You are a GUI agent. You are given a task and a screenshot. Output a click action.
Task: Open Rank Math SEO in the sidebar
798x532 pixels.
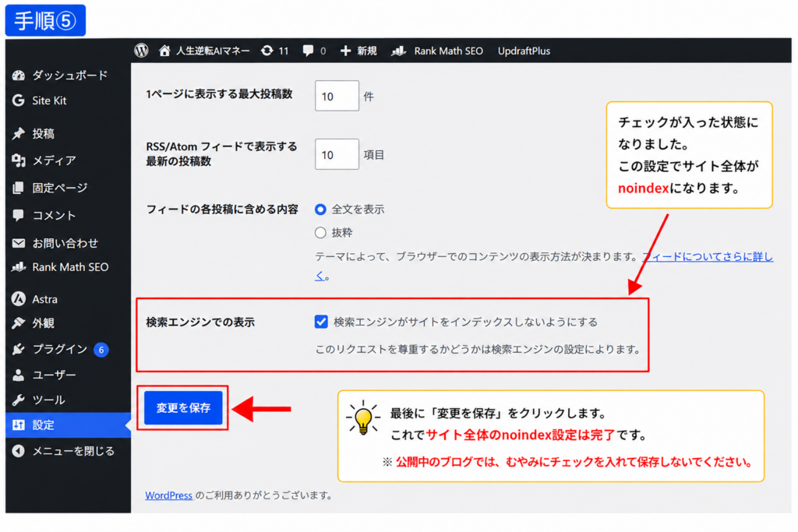(x=69, y=267)
